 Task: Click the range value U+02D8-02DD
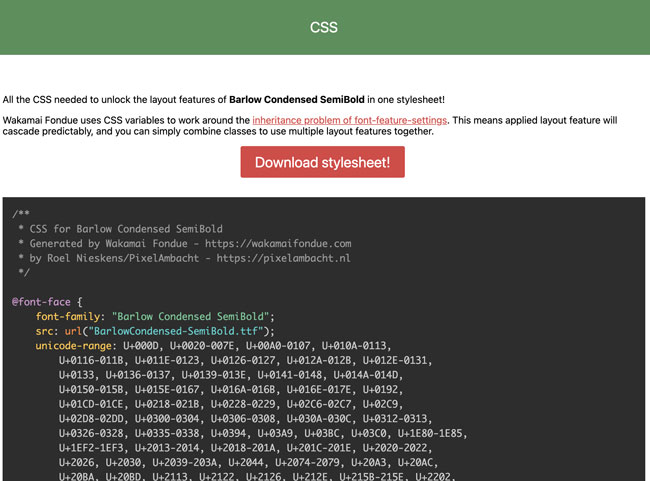[x=91, y=418]
